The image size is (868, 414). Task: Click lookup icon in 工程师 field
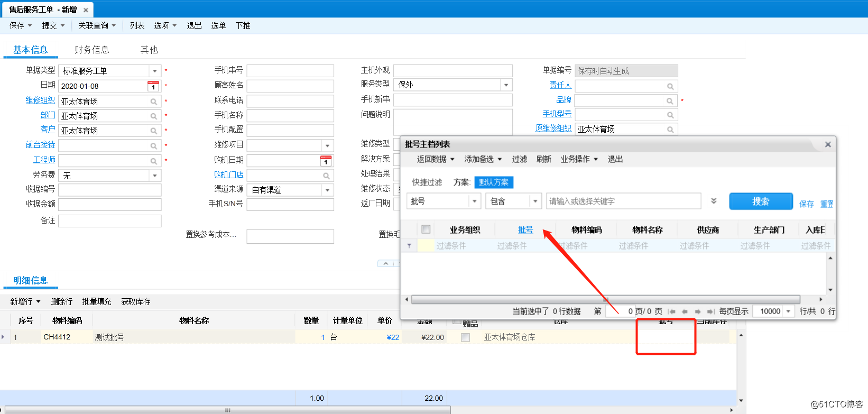[154, 161]
